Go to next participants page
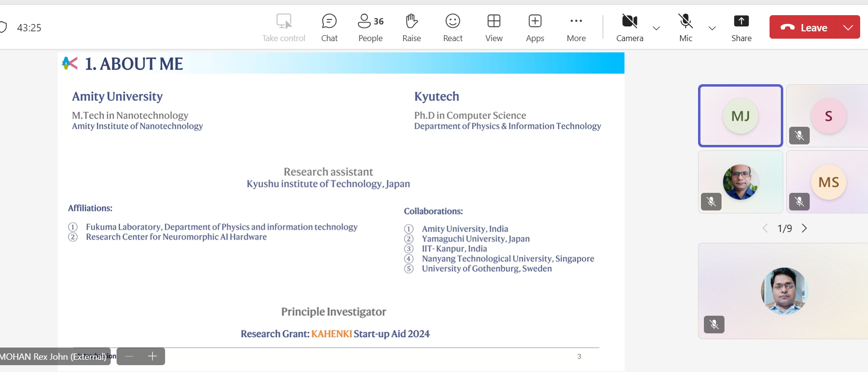 click(804, 228)
